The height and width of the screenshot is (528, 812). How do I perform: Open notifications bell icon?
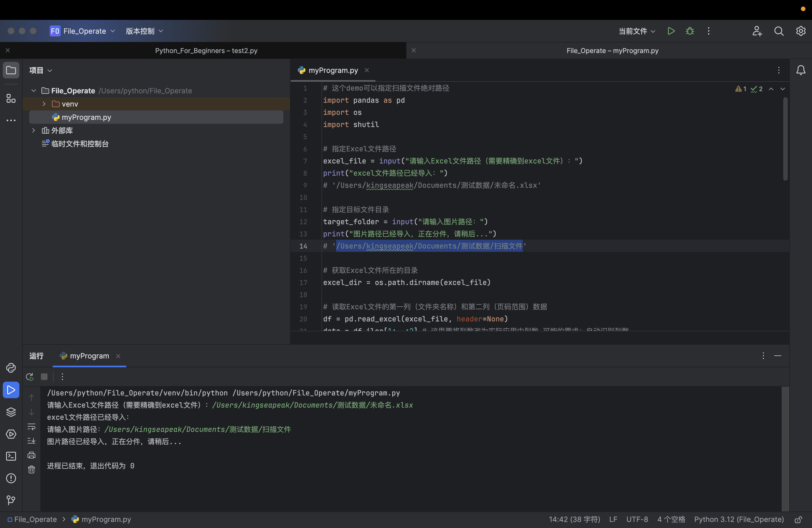click(801, 70)
